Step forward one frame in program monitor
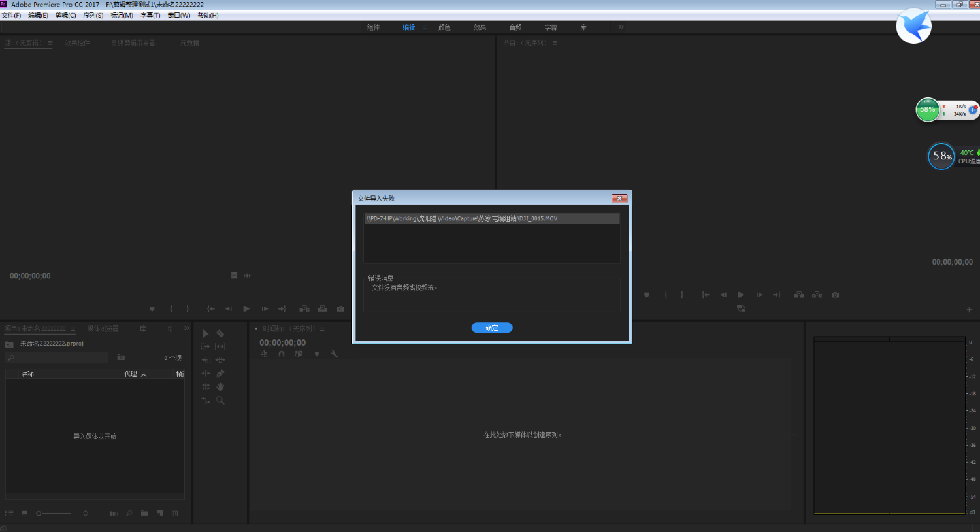Image resolution: width=980 pixels, height=532 pixels. pyautogui.click(x=759, y=295)
